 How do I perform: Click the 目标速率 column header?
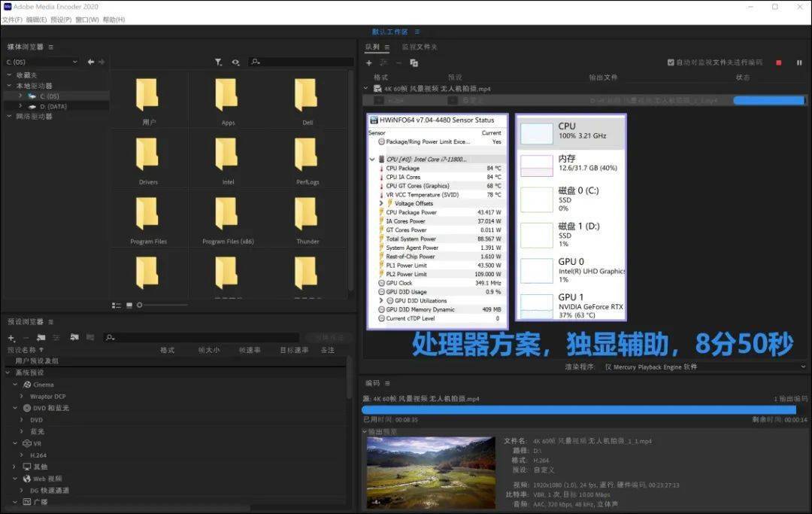(x=294, y=350)
